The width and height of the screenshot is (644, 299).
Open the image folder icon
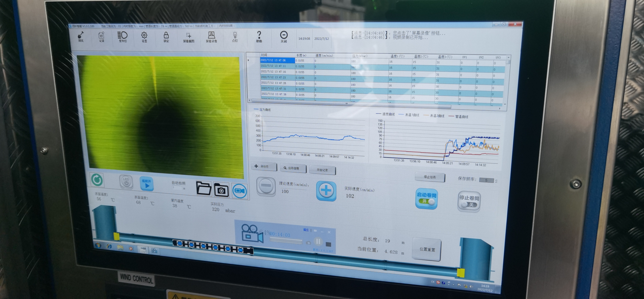coord(203,189)
